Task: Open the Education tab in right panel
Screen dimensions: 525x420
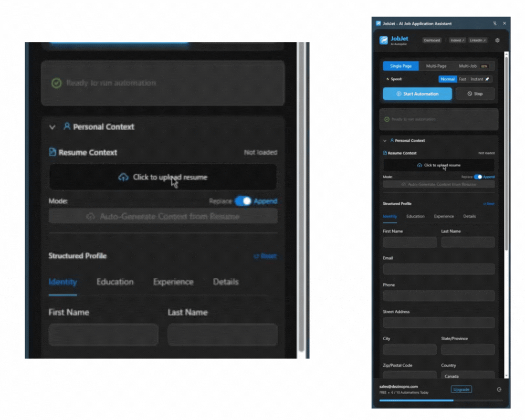Action: 415,216
